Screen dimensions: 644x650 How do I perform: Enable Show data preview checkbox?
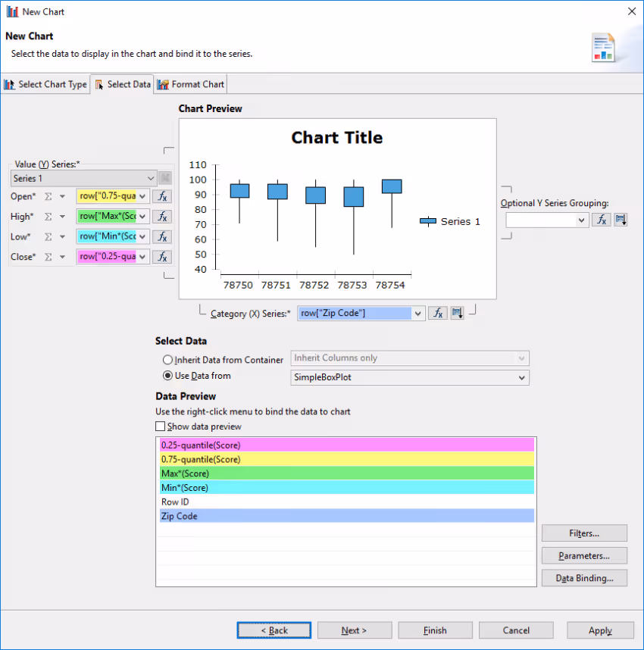point(160,427)
